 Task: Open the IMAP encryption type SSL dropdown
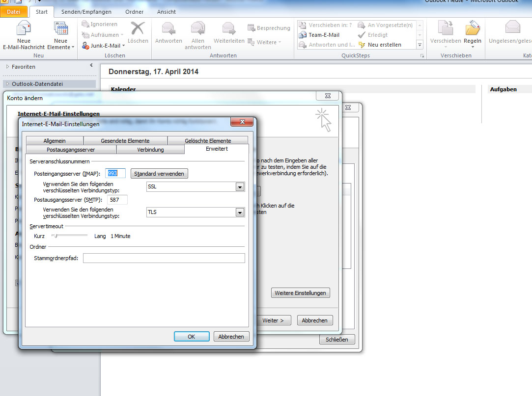point(240,187)
